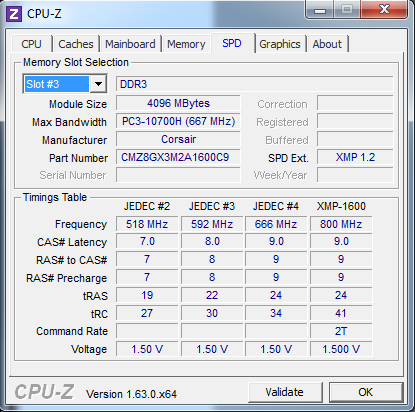Click the Command Rate row label
The height and width of the screenshot is (412, 415).
pos(72,331)
